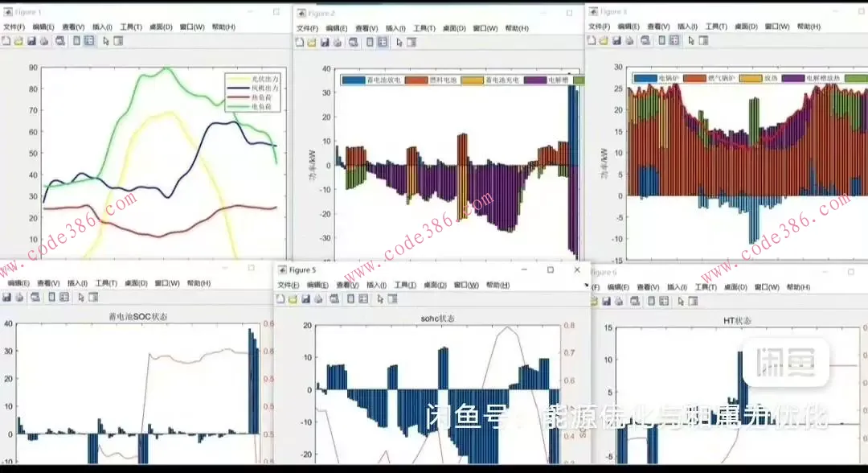The height and width of the screenshot is (473, 868).
Task: Save icon in Figure 5 toolbar
Action: (305, 299)
